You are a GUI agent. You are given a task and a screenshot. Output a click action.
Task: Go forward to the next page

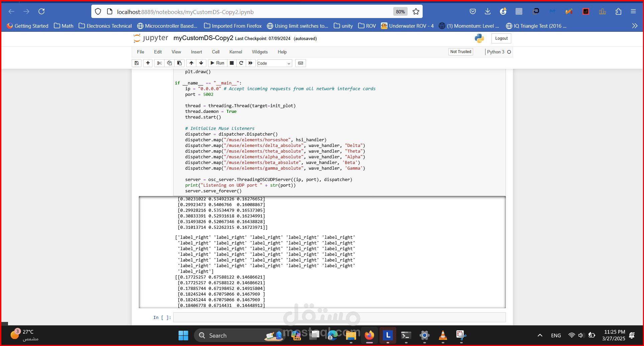coord(26,12)
